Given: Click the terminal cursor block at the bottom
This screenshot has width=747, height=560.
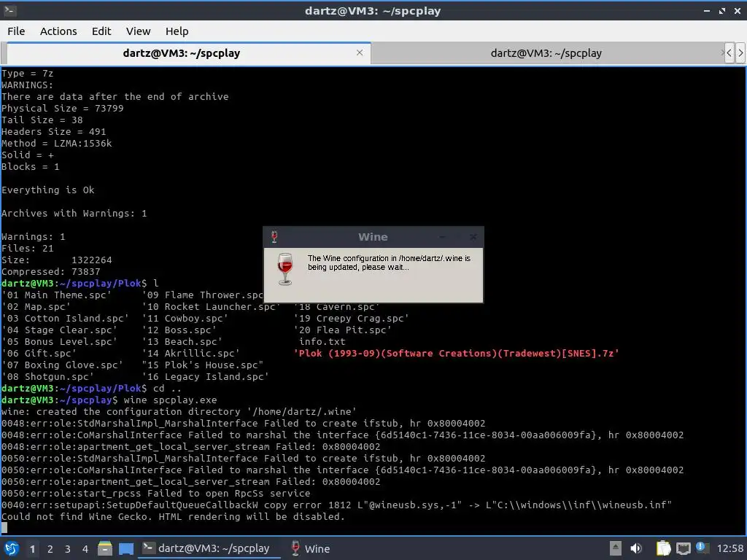Looking at the screenshot, I should pyautogui.click(x=4, y=528).
